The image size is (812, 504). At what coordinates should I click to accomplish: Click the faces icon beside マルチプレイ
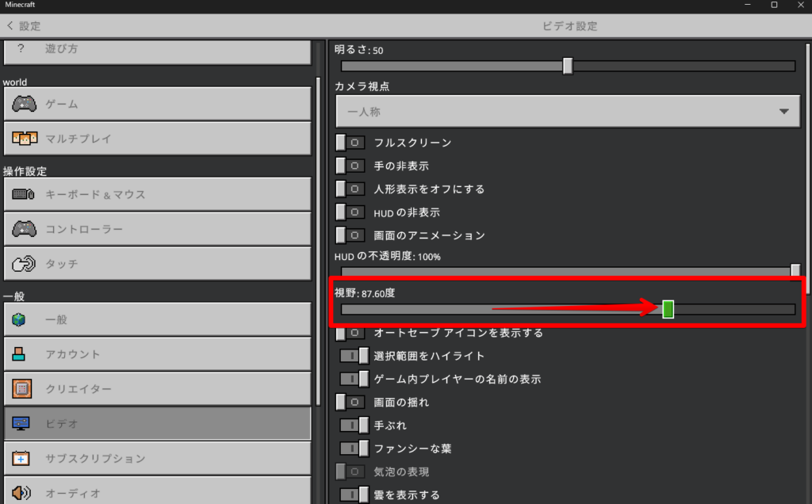point(23,139)
